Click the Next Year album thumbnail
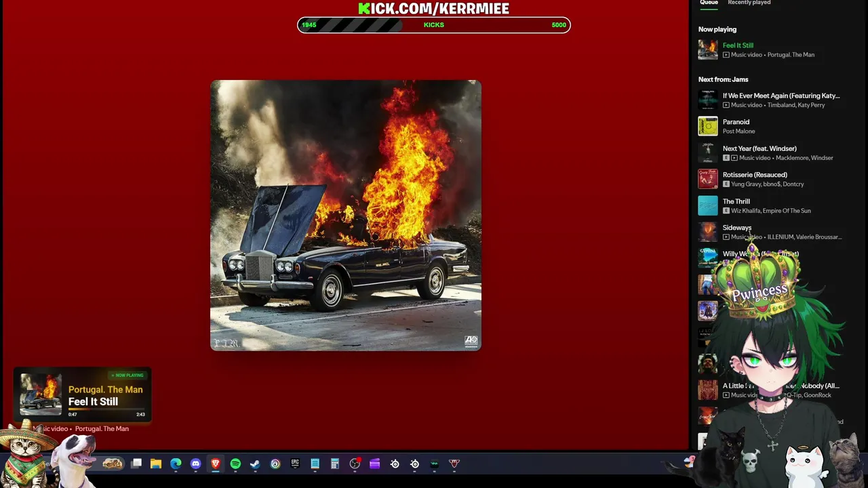The width and height of the screenshot is (868, 488). tap(708, 152)
